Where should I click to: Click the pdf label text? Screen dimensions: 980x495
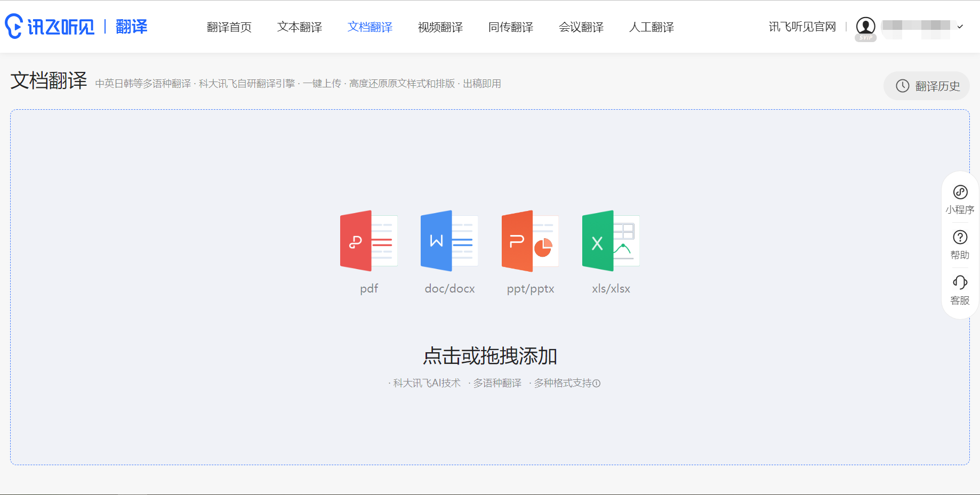369,289
